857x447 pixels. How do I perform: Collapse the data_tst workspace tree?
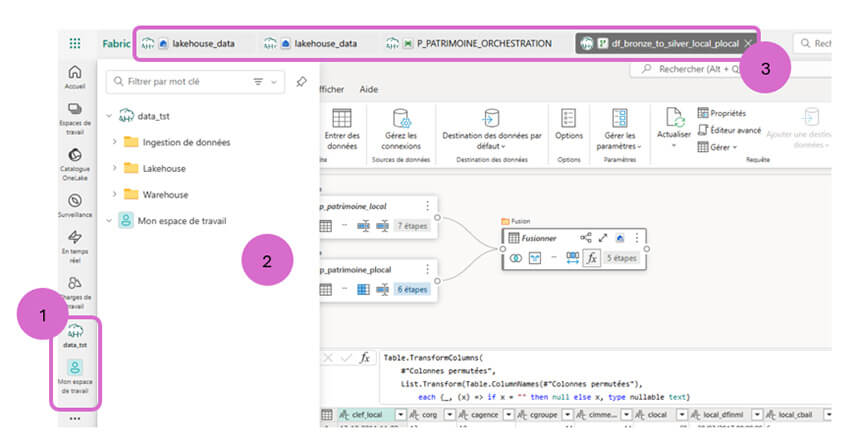(x=109, y=115)
